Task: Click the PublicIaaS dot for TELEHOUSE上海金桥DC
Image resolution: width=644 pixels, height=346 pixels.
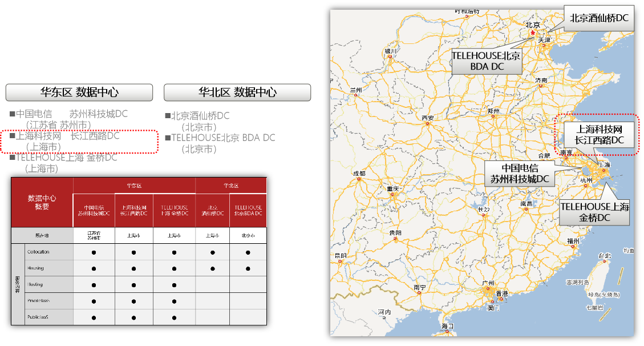Action: pyautogui.click(x=175, y=317)
